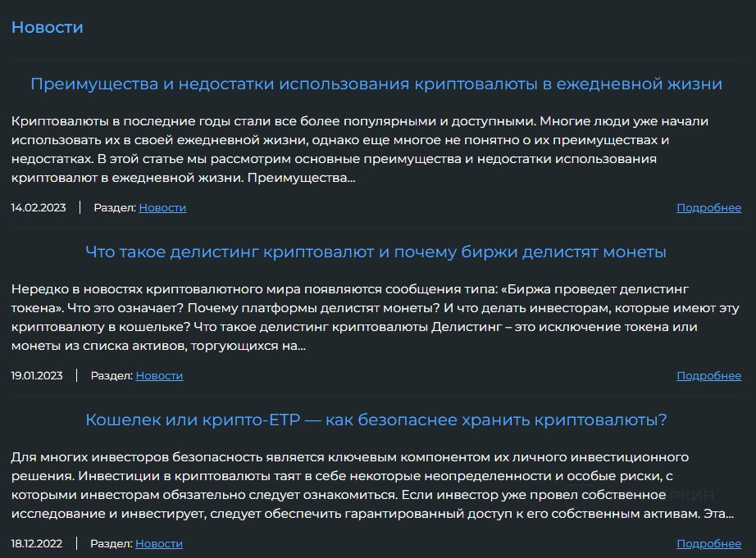Click the date 18.12.2022

coord(37,544)
